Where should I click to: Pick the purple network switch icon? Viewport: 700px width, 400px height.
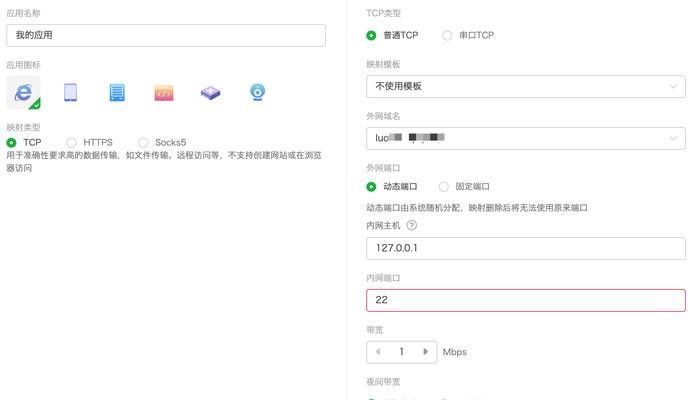coord(210,93)
